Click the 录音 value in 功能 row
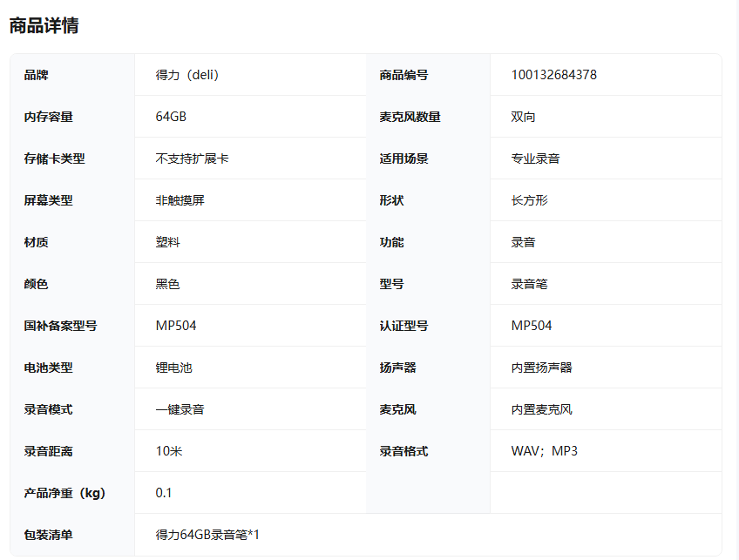Image resolution: width=739 pixels, height=560 pixels. [523, 243]
